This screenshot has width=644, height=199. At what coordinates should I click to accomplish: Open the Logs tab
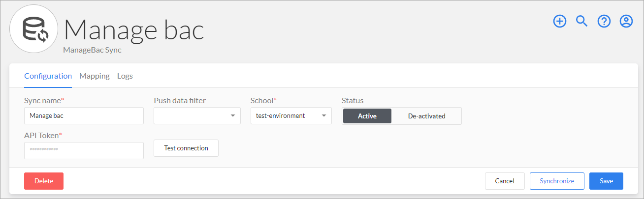125,76
